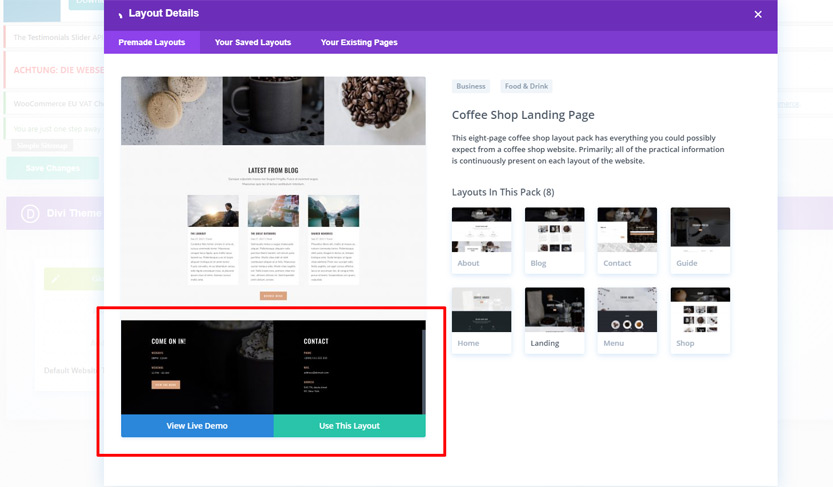Image resolution: width=833 pixels, height=487 pixels.
Task: Click the CONTACT heading in preview footer
Action: [x=316, y=341]
